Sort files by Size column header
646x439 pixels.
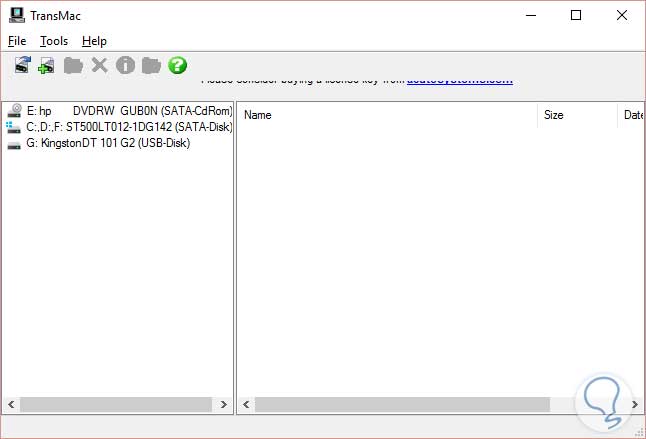tap(578, 115)
